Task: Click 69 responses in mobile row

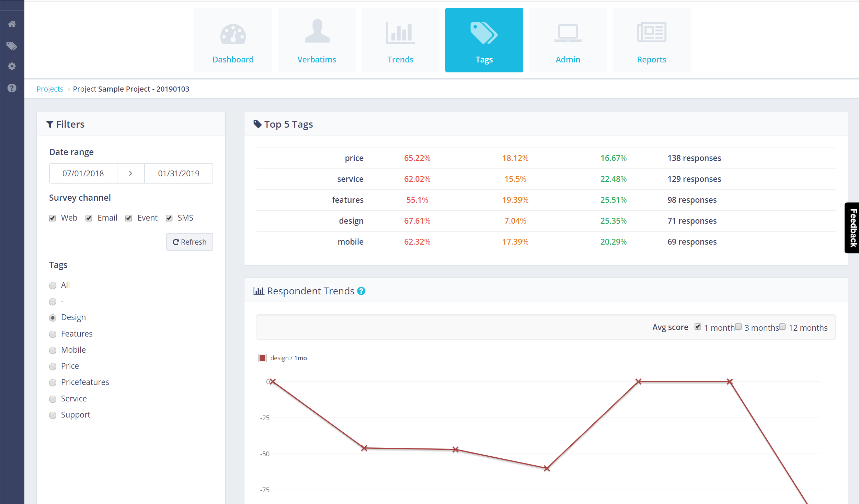Action: pyautogui.click(x=692, y=242)
